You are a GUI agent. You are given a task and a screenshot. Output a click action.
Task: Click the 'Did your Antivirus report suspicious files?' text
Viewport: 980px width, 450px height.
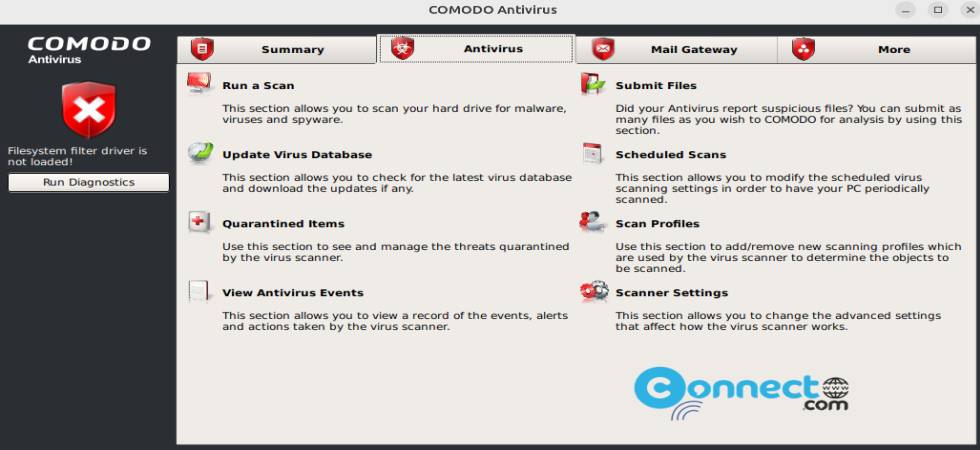789,119
